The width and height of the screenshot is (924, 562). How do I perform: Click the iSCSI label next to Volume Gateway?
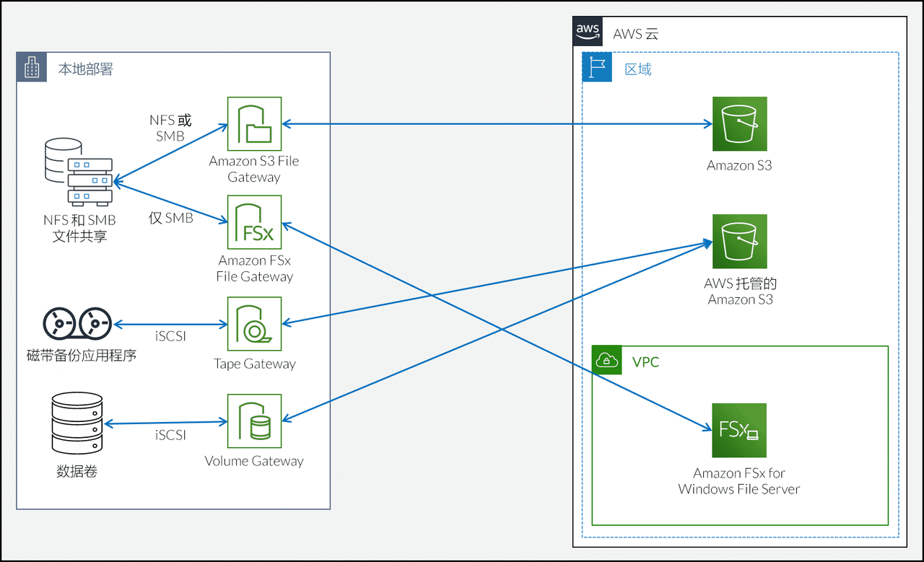pyautogui.click(x=170, y=435)
